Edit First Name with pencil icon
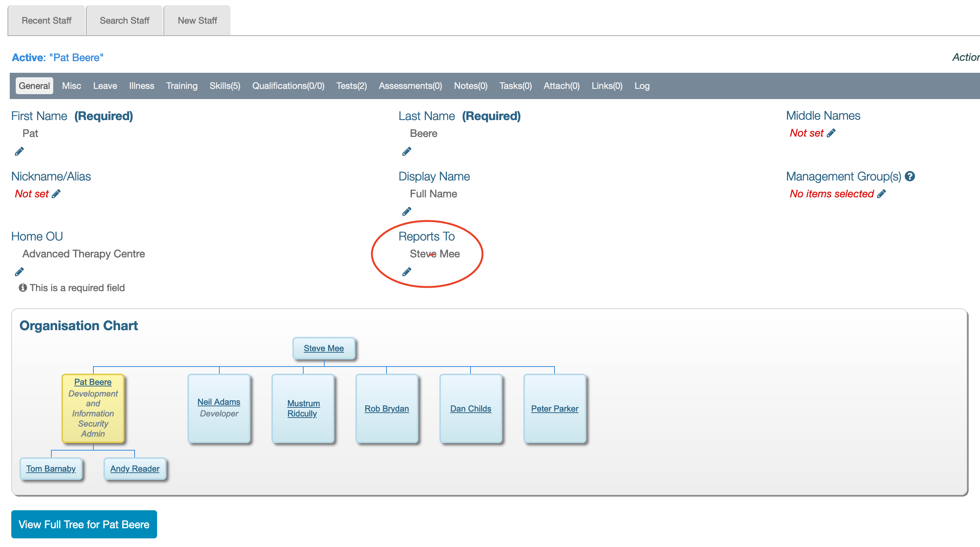 point(19,152)
